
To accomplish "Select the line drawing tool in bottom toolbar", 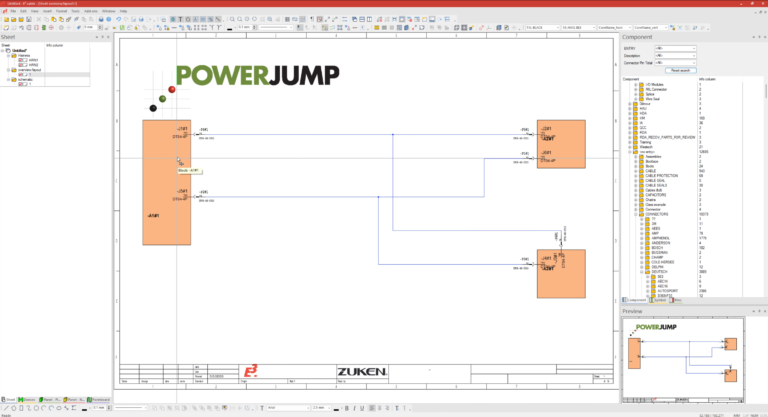I will coord(6,408).
